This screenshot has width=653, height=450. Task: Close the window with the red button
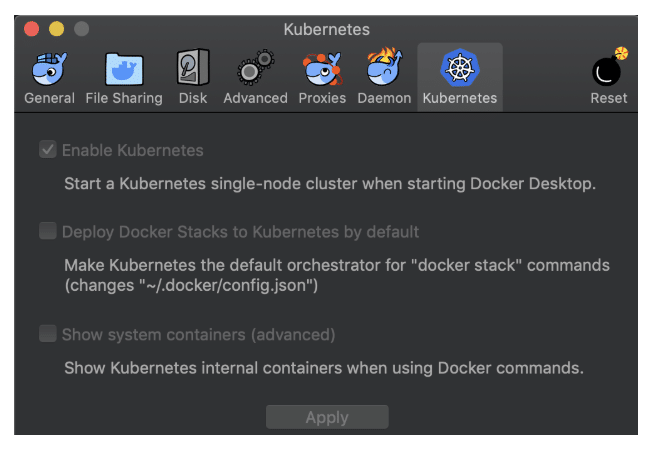pos(32,29)
